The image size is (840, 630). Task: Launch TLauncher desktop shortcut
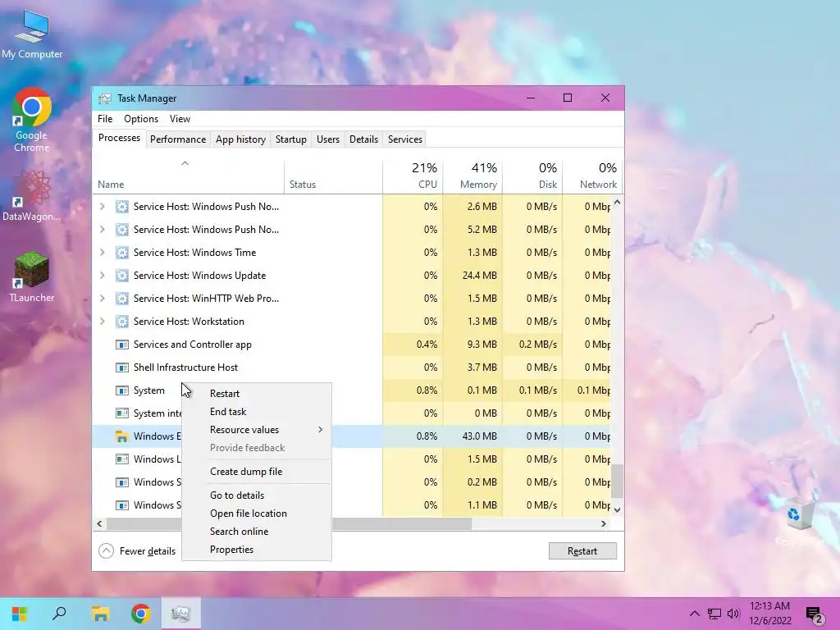[32, 277]
